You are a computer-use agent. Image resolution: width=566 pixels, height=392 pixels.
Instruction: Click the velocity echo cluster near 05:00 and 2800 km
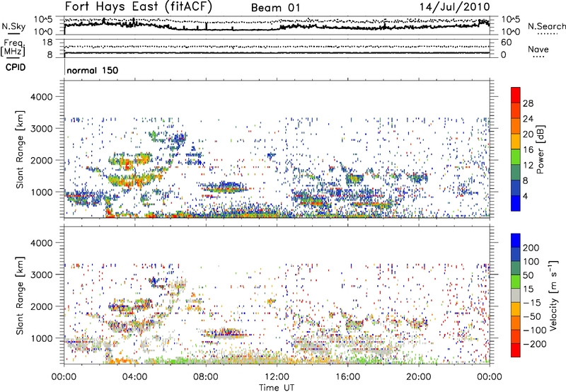point(156,282)
